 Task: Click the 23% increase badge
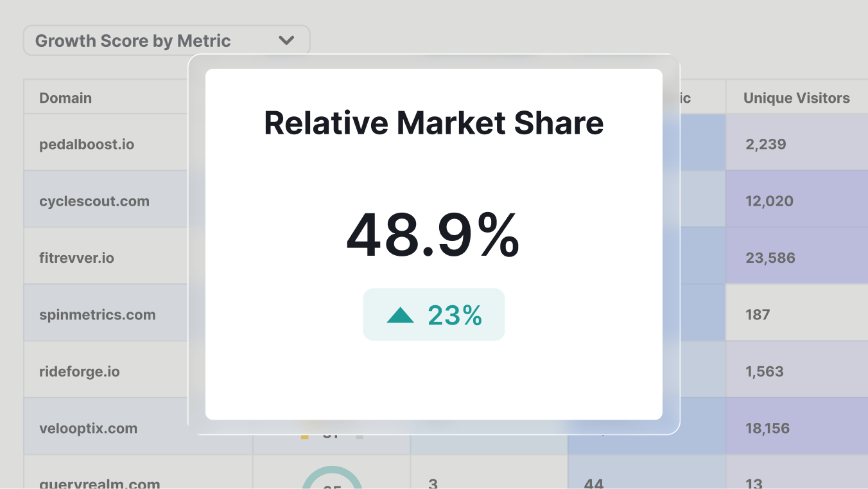(433, 314)
